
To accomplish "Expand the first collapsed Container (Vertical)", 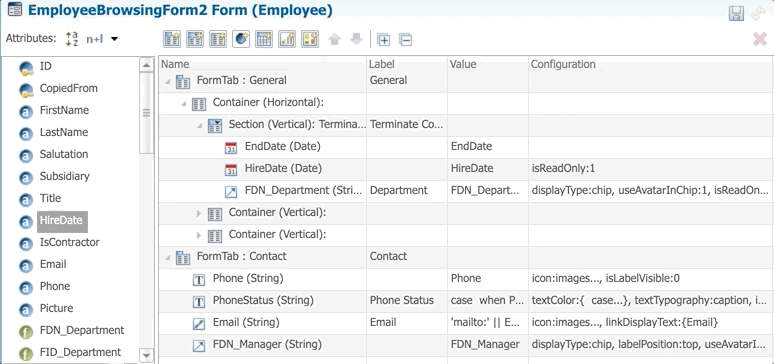I will [x=199, y=213].
